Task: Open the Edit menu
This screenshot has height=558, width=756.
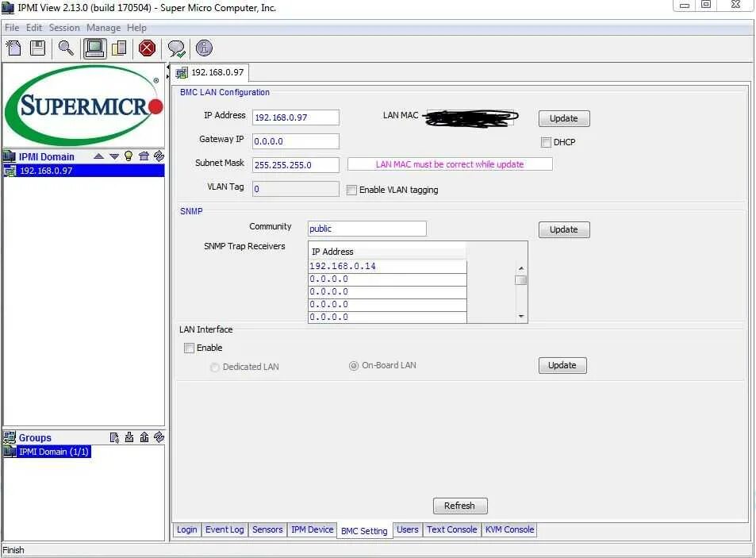Action: click(34, 28)
